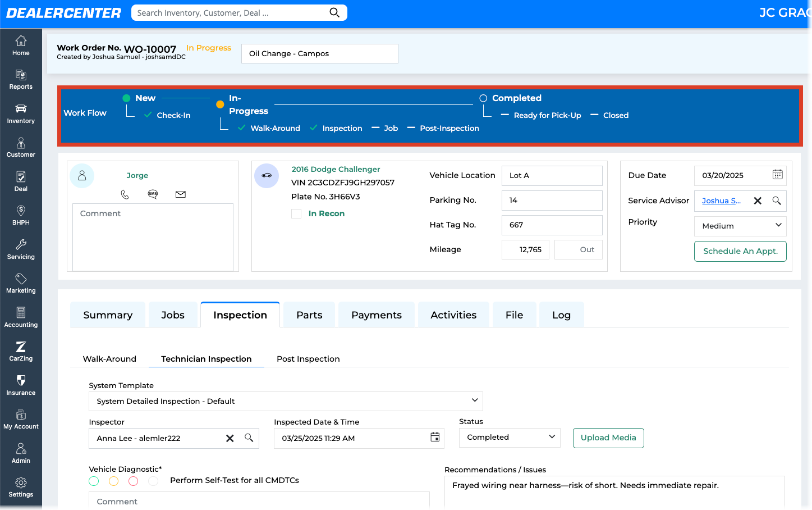Open 2016 Dodge Challenger link
Viewport: 812px width, 510px height.
point(336,169)
